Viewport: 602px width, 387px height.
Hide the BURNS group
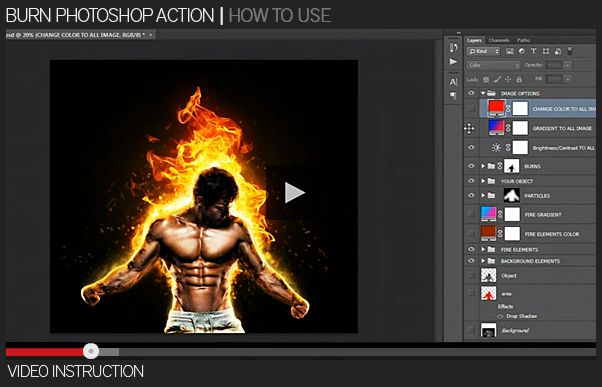click(x=471, y=166)
